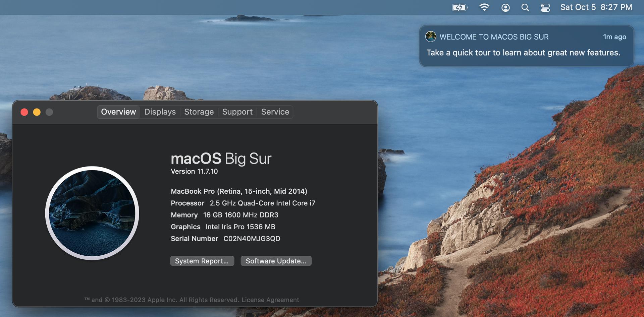The image size is (644, 317).
Task: Click the macOS Big Sur logo image
Action: 92,213
